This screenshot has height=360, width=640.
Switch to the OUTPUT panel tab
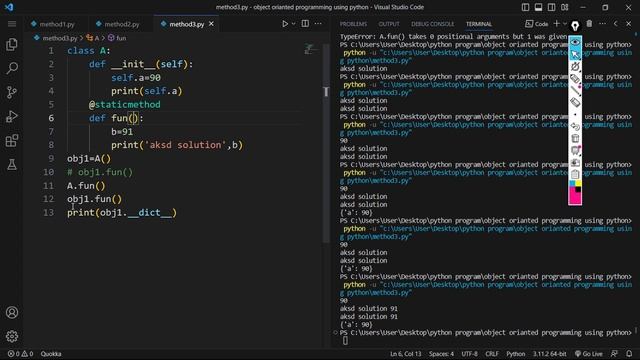tap(389, 24)
